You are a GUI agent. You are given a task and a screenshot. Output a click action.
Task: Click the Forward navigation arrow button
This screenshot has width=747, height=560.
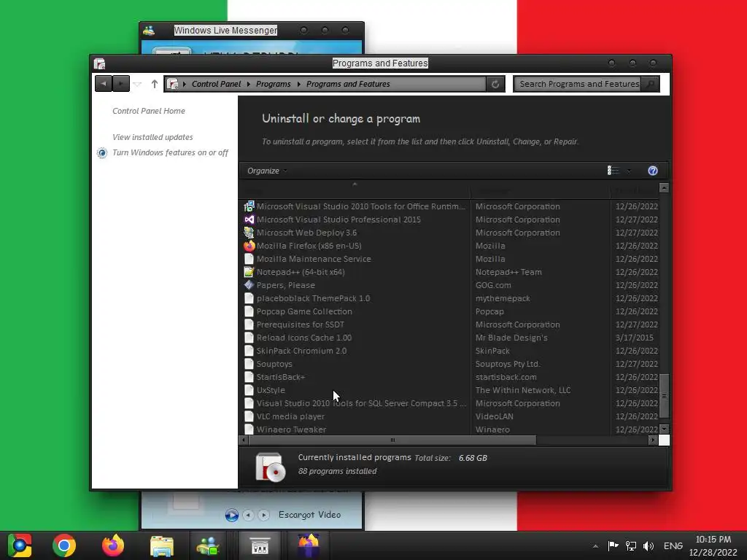tap(121, 84)
